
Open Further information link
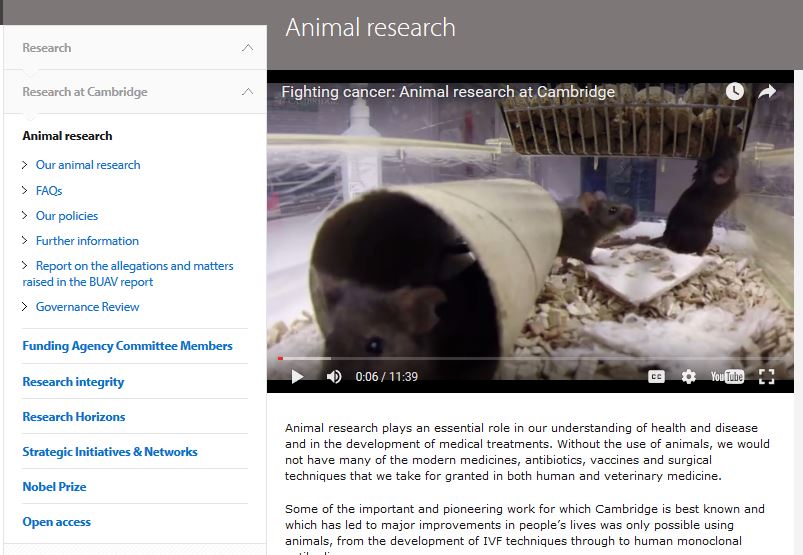(x=87, y=240)
